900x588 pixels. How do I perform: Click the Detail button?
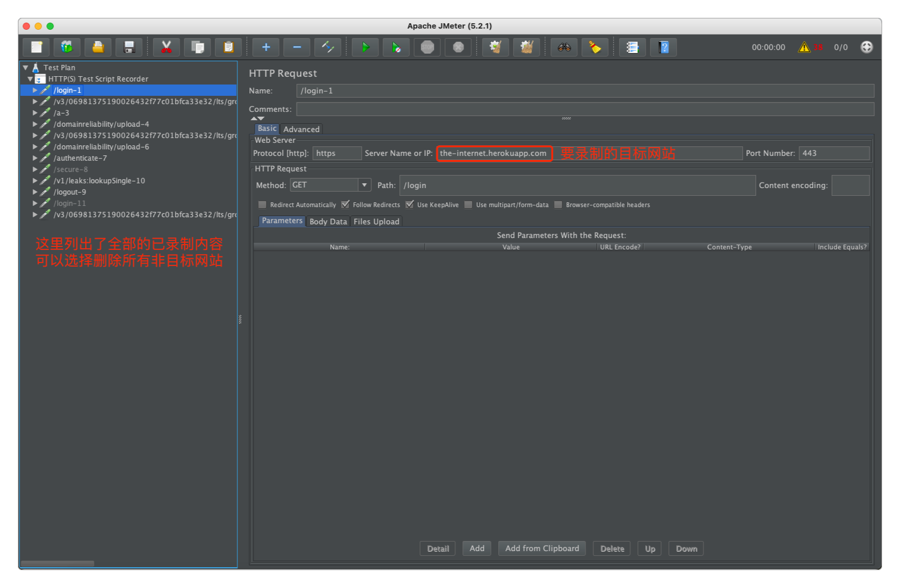438,549
